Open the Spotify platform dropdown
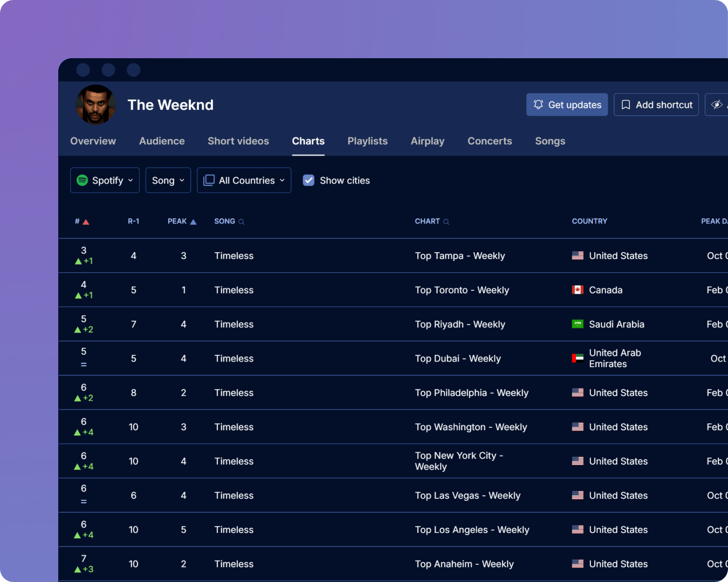 pos(105,181)
